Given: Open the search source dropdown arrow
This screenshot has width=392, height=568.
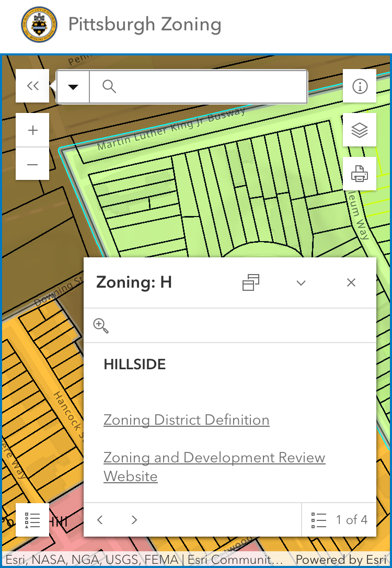Looking at the screenshot, I should coord(73,86).
